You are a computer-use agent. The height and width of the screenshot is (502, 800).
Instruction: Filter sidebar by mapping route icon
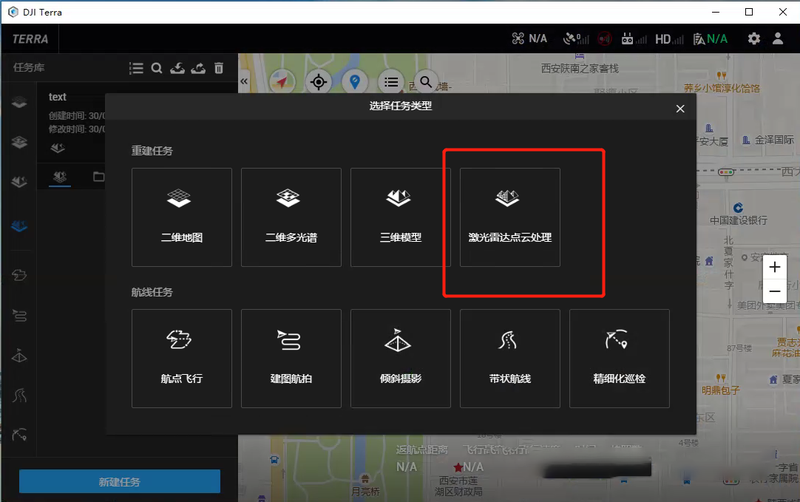click(x=19, y=316)
